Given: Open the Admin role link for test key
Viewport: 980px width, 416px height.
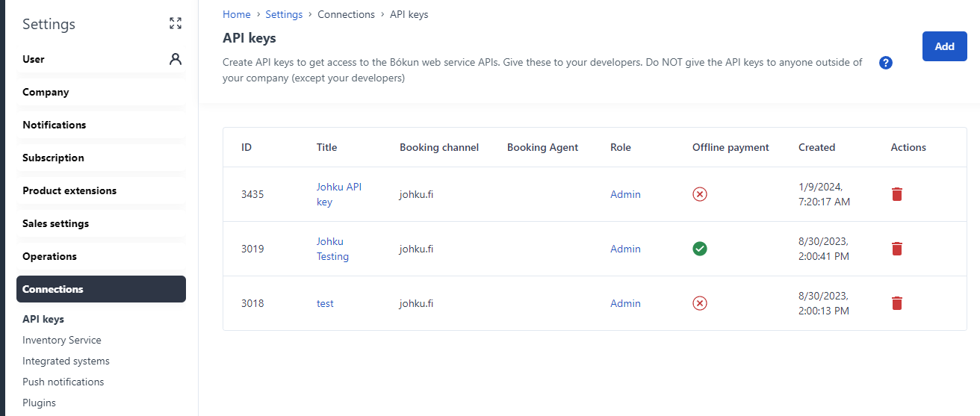Looking at the screenshot, I should pyautogui.click(x=625, y=303).
